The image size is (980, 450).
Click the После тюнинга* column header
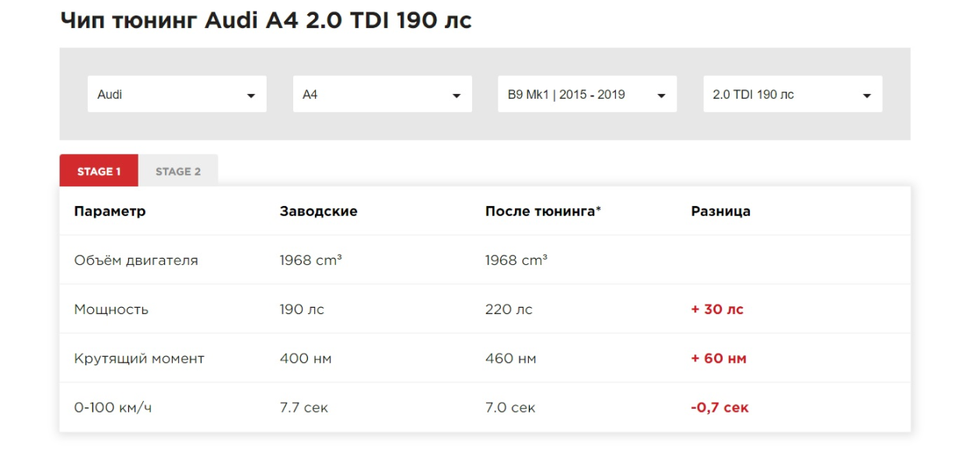point(543,211)
